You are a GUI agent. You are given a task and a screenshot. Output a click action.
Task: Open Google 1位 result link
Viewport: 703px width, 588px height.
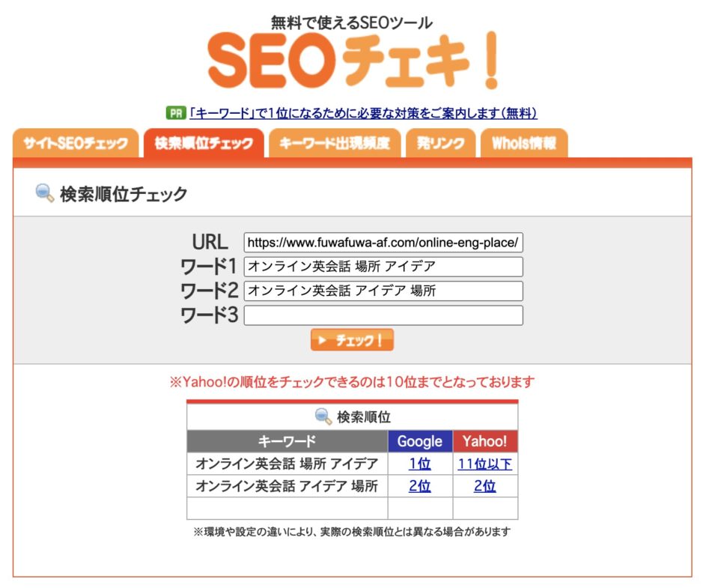coord(420,464)
